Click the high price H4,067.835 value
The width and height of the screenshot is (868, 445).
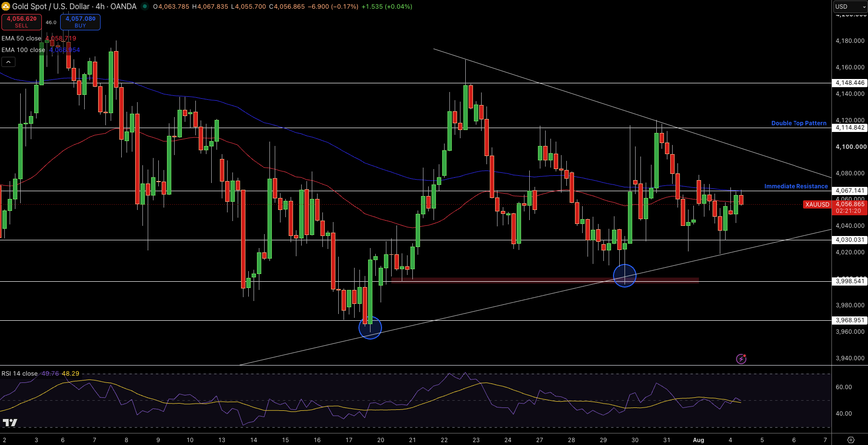[210, 7]
